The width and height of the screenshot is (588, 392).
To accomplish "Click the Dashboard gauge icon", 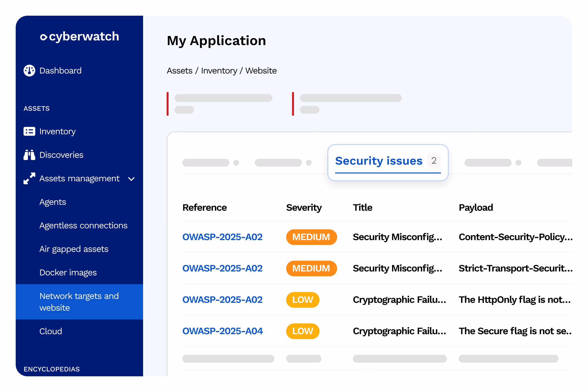I will [x=29, y=71].
